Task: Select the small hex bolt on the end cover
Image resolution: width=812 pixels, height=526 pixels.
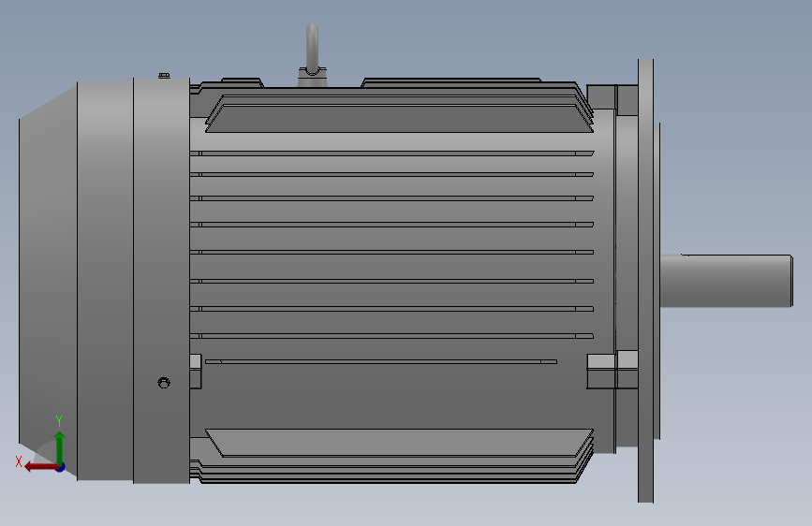Action: click(164, 383)
